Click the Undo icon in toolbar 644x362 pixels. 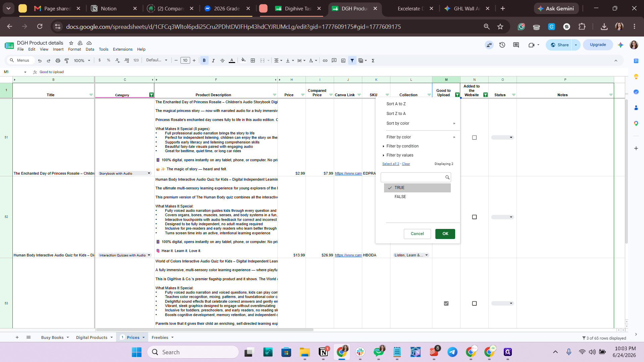40,61
